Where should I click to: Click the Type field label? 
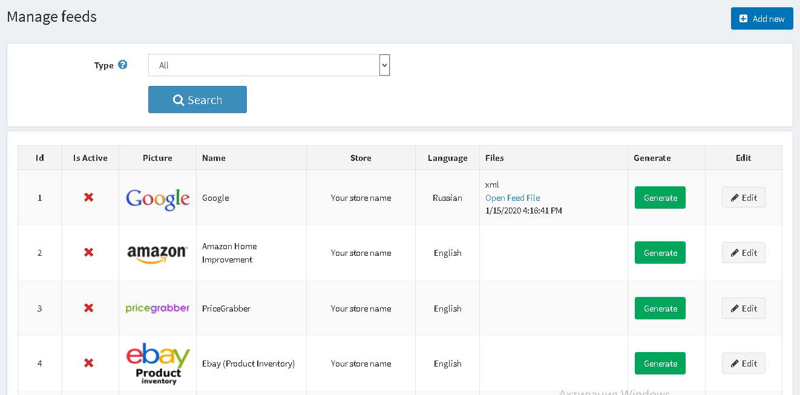tap(104, 65)
